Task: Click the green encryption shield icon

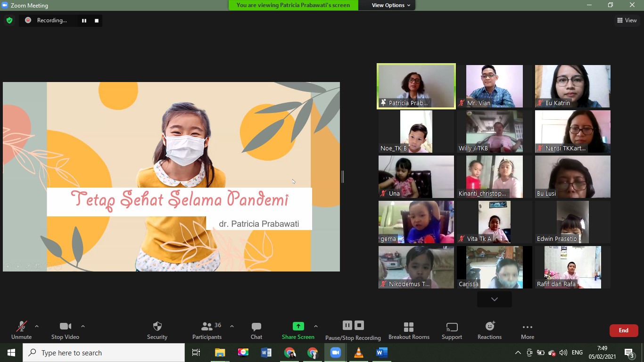Action: [x=9, y=20]
